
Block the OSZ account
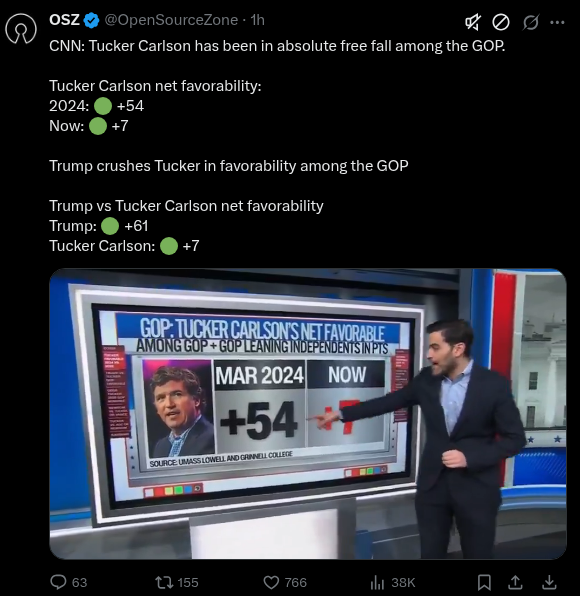pos(501,22)
